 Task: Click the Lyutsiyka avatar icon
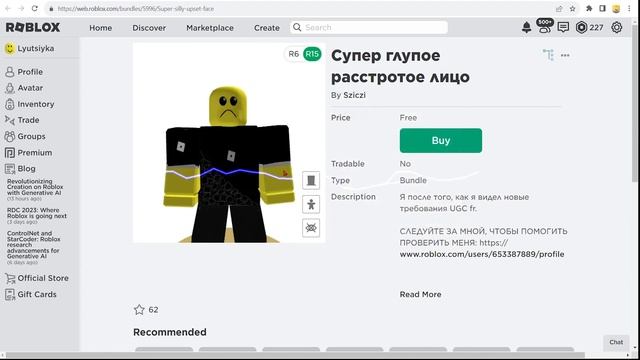(x=10, y=48)
